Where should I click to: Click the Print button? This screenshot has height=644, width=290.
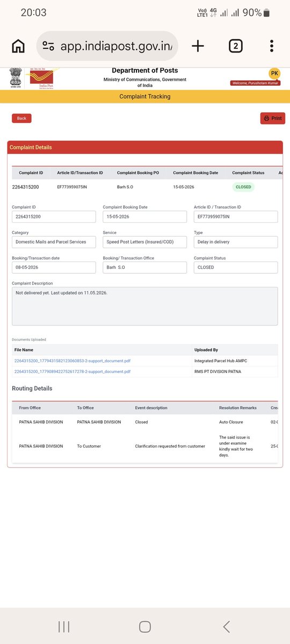pyautogui.click(x=273, y=118)
